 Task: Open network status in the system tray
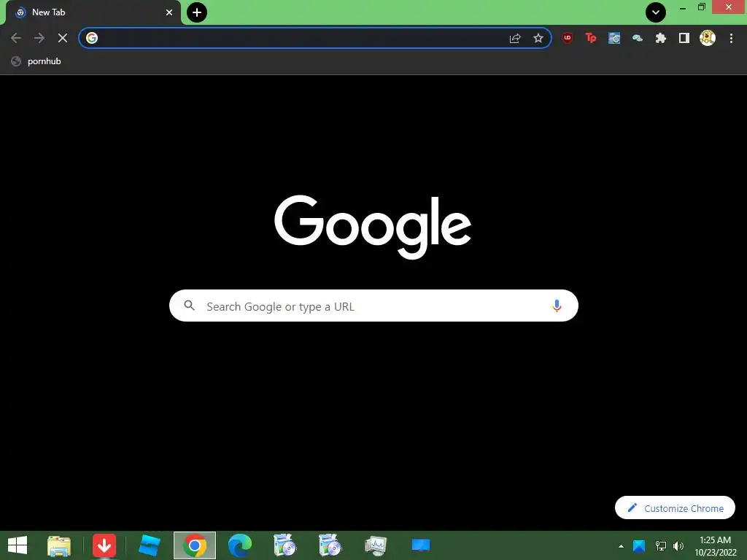(x=661, y=546)
